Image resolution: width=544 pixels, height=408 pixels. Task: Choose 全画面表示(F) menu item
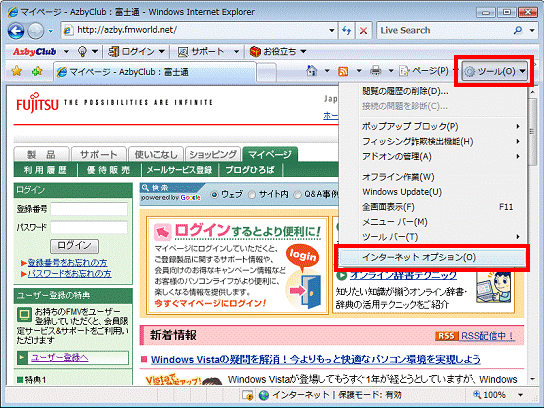[x=432, y=207]
